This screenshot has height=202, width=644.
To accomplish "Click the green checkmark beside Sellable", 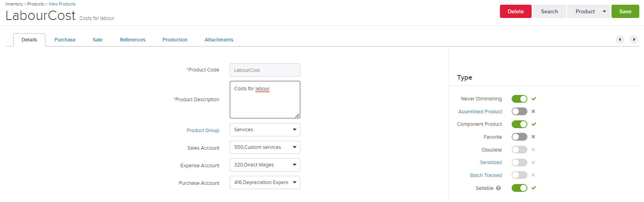I will click(x=534, y=188).
